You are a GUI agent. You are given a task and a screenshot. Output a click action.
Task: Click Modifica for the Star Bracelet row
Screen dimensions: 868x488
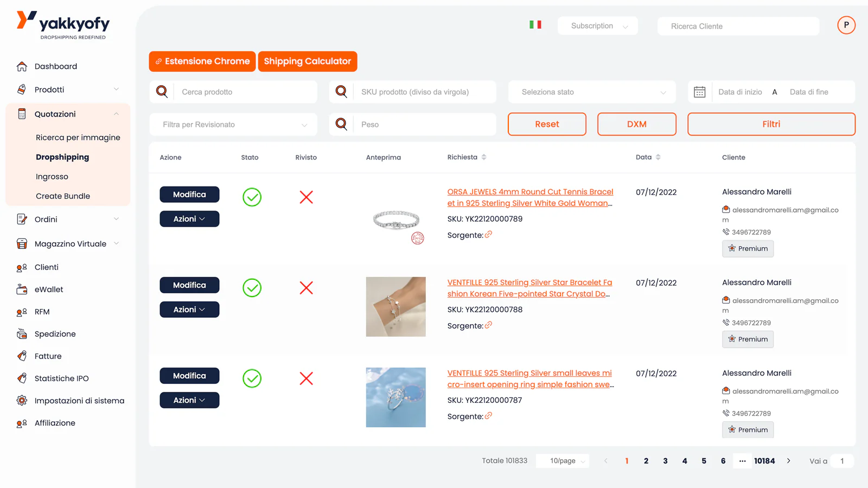pyautogui.click(x=189, y=285)
